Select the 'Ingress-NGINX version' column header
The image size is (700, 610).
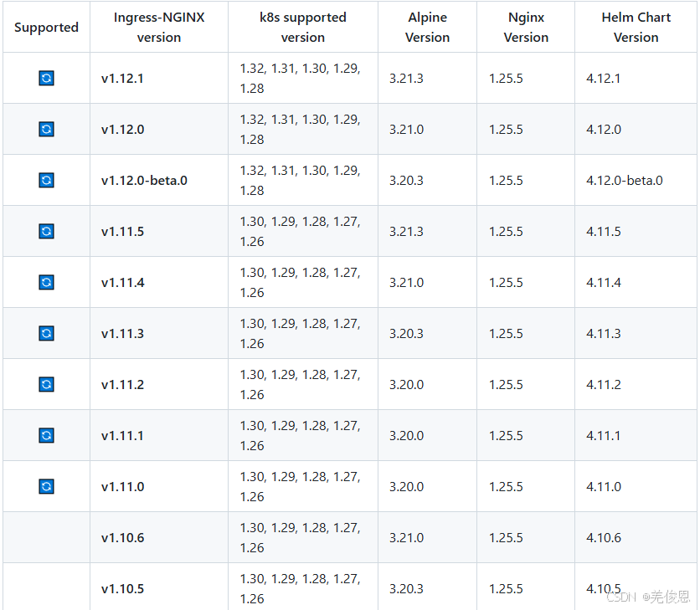point(159,28)
